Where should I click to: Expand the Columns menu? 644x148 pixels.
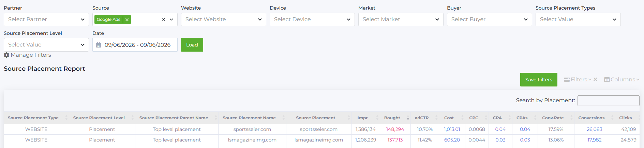coord(622,80)
